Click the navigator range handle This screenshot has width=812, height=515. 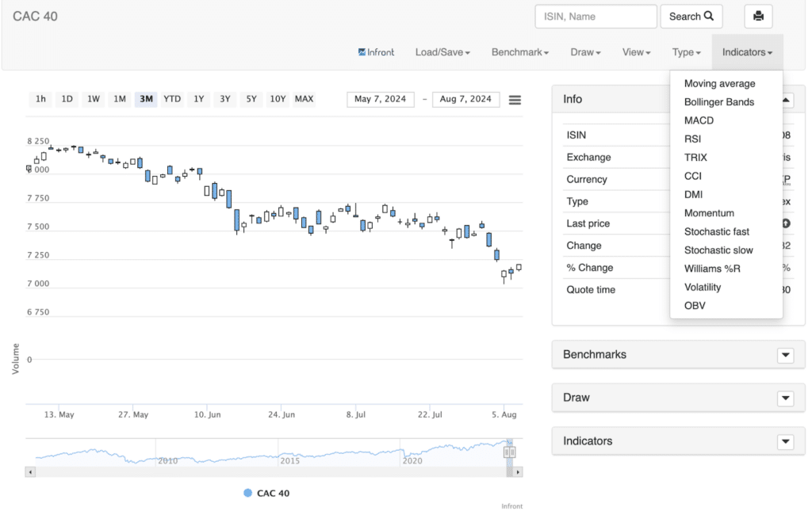pyautogui.click(x=509, y=452)
